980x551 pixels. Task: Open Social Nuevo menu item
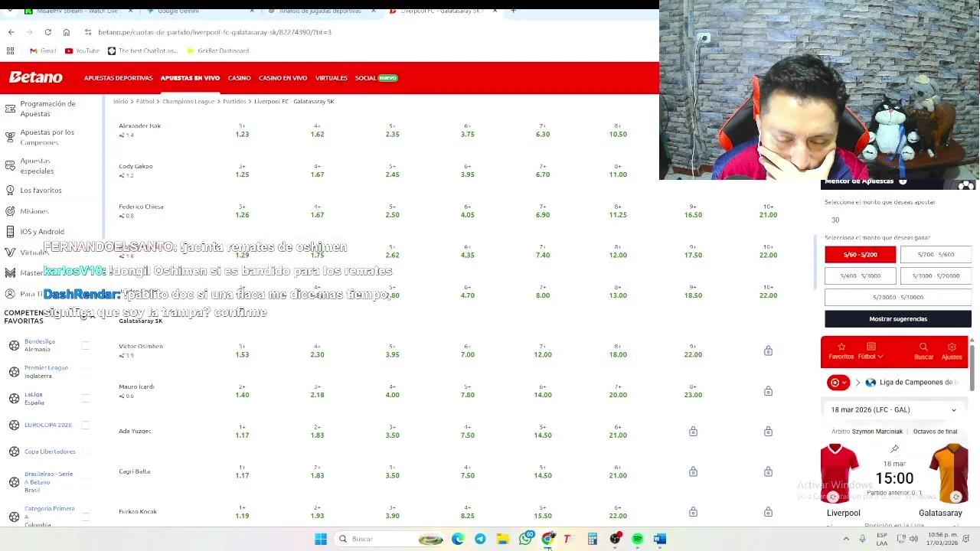(x=376, y=78)
